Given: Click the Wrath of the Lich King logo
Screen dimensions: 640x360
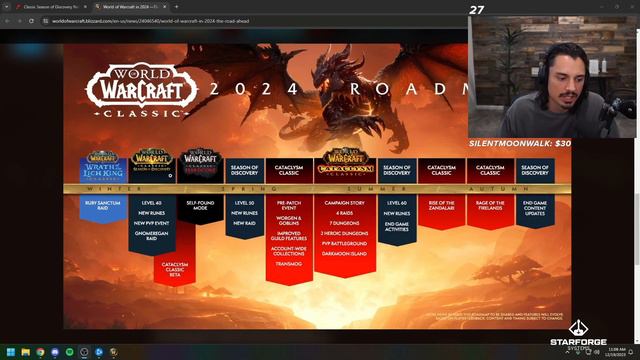Looking at the screenshot, I should (103, 166).
